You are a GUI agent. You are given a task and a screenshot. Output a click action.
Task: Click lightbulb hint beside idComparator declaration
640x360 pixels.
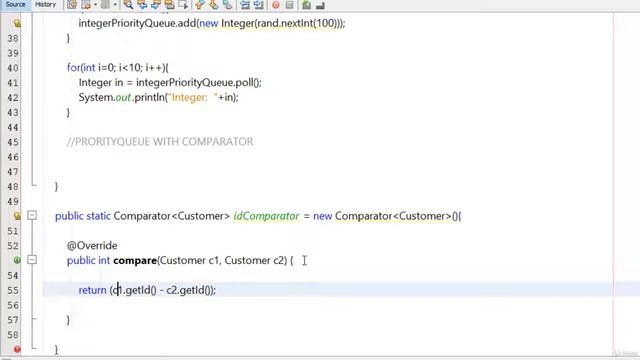[x=17, y=216]
